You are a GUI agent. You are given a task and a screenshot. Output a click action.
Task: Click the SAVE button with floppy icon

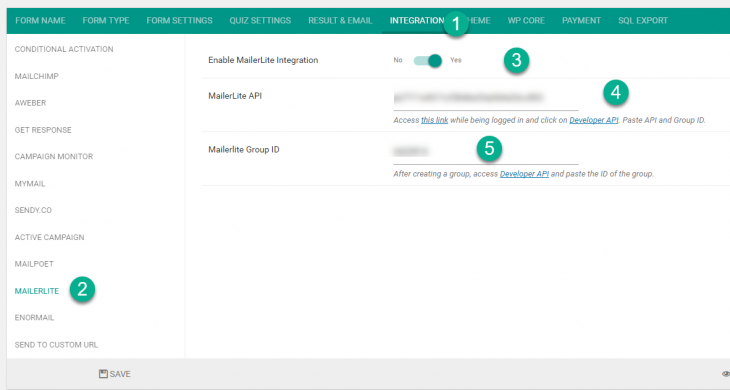tap(115, 374)
